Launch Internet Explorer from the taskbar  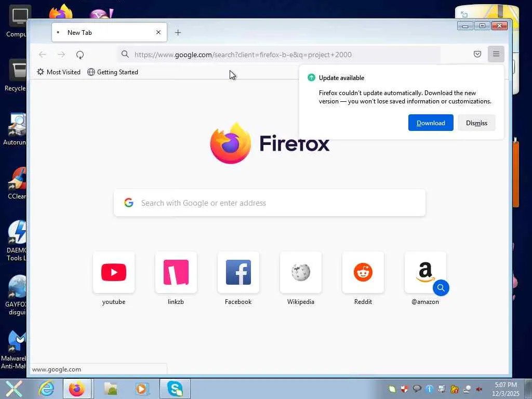(46, 389)
